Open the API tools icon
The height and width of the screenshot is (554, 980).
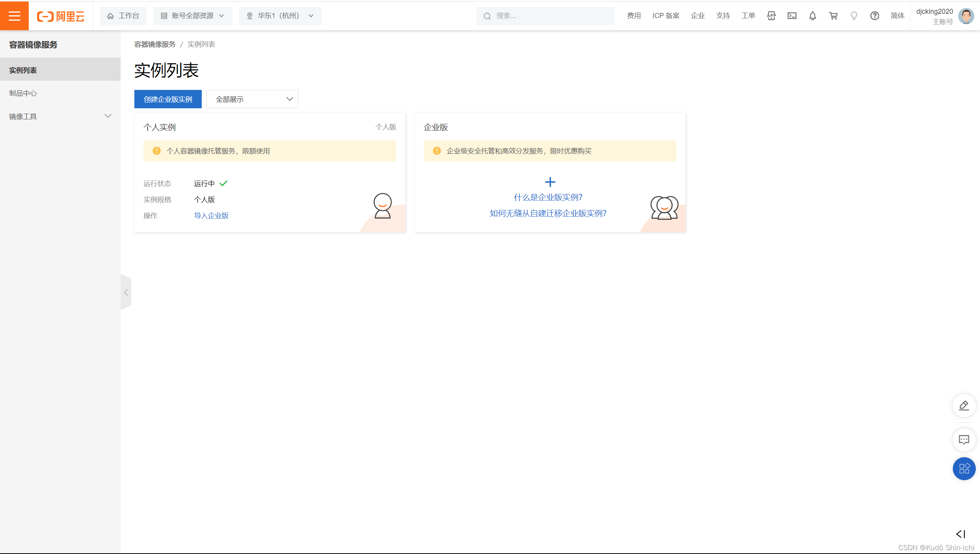[x=771, y=16]
